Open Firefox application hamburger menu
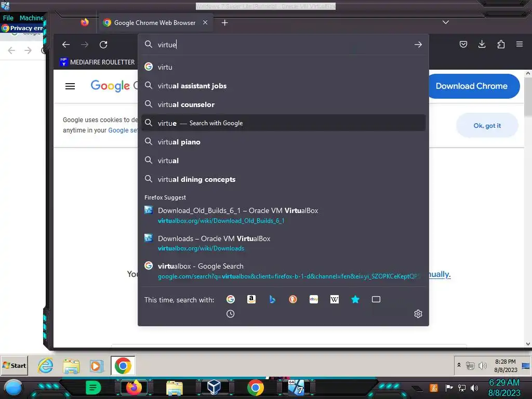The width and height of the screenshot is (532, 399). [x=520, y=44]
